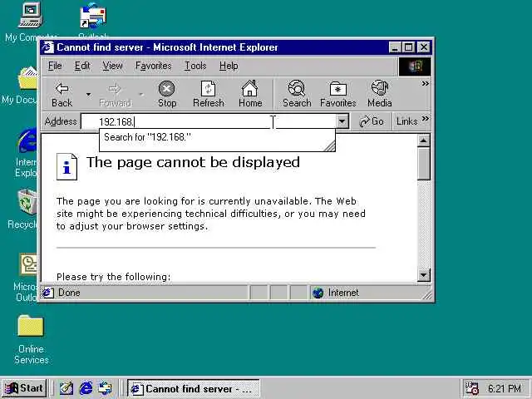Click the Go button

(372, 121)
